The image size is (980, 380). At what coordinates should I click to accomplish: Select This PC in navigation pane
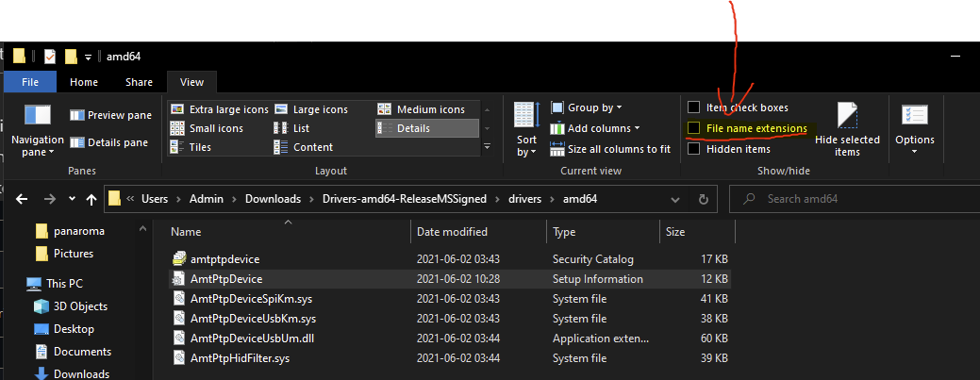55,284
